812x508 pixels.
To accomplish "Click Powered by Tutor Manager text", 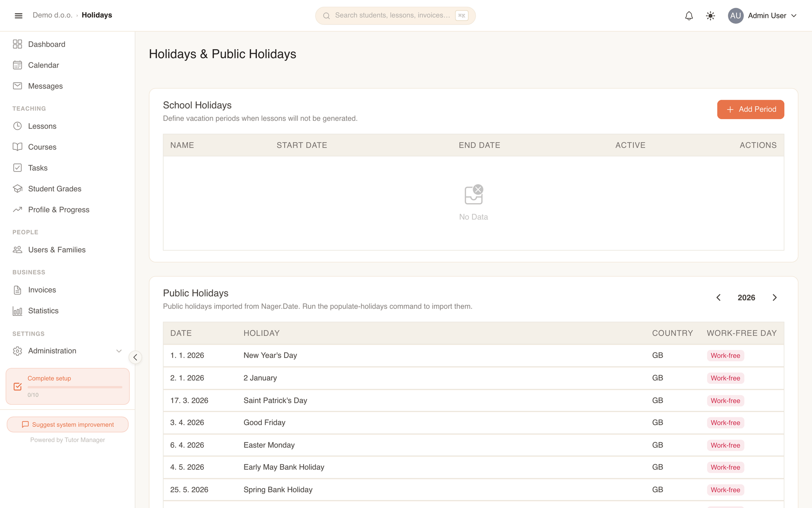I will pyautogui.click(x=67, y=440).
